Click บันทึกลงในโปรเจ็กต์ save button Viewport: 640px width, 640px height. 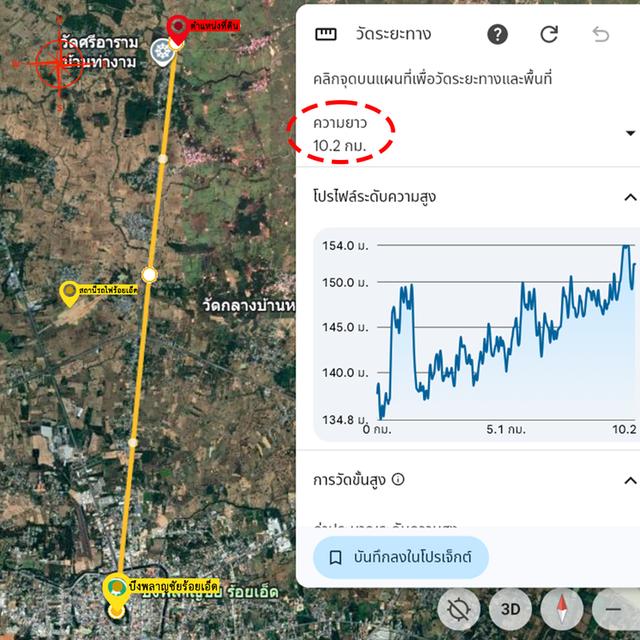[x=401, y=557]
